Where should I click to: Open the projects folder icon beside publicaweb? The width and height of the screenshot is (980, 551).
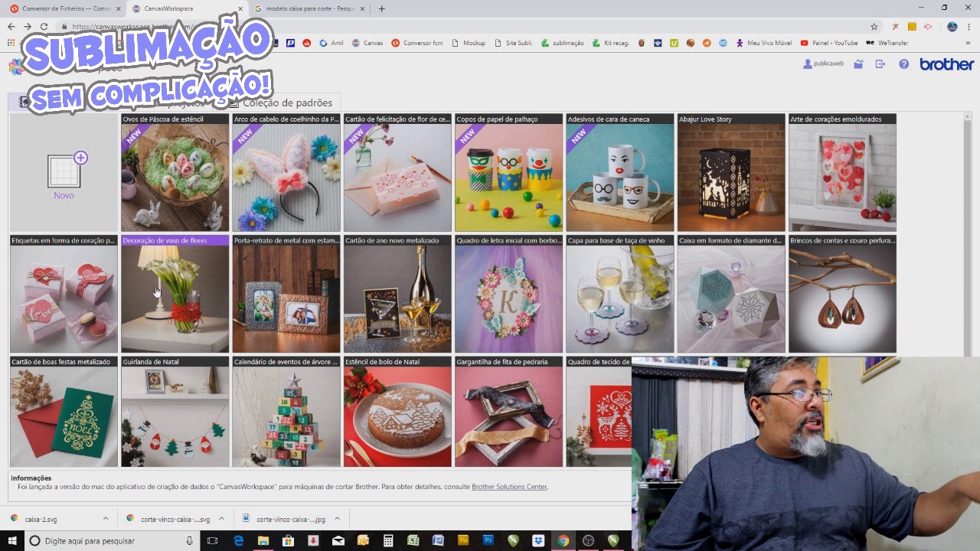pos(859,64)
